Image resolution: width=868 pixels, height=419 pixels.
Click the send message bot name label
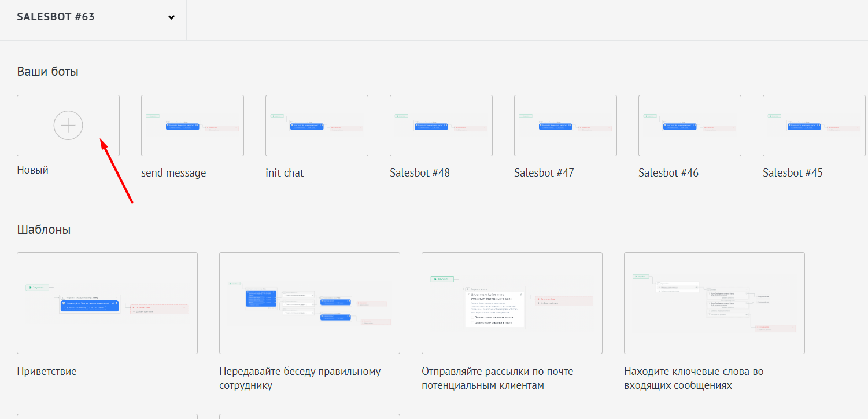point(173,173)
